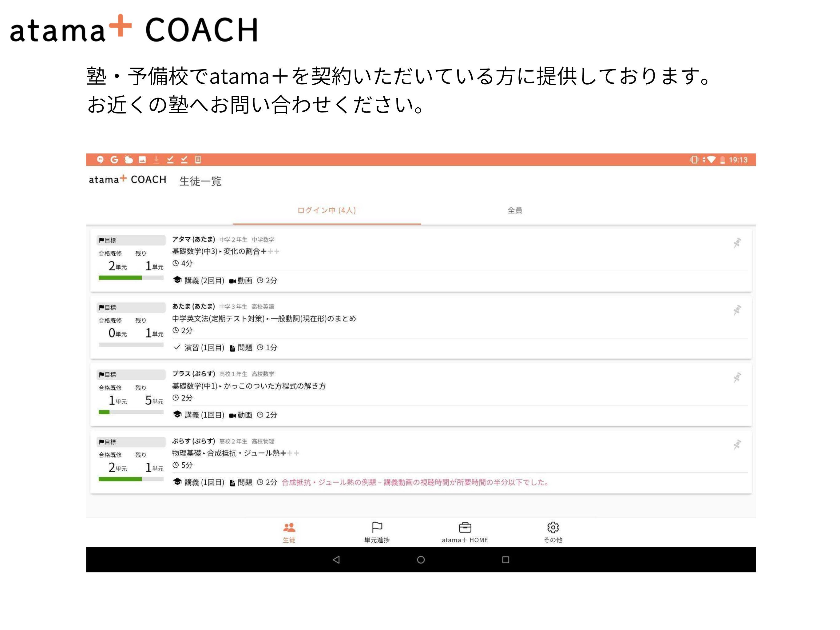The image size is (840, 630).
Task: Click 講義 (1回目) 動画 row for プラス
Action: pyautogui.click(x=225, y=415)
